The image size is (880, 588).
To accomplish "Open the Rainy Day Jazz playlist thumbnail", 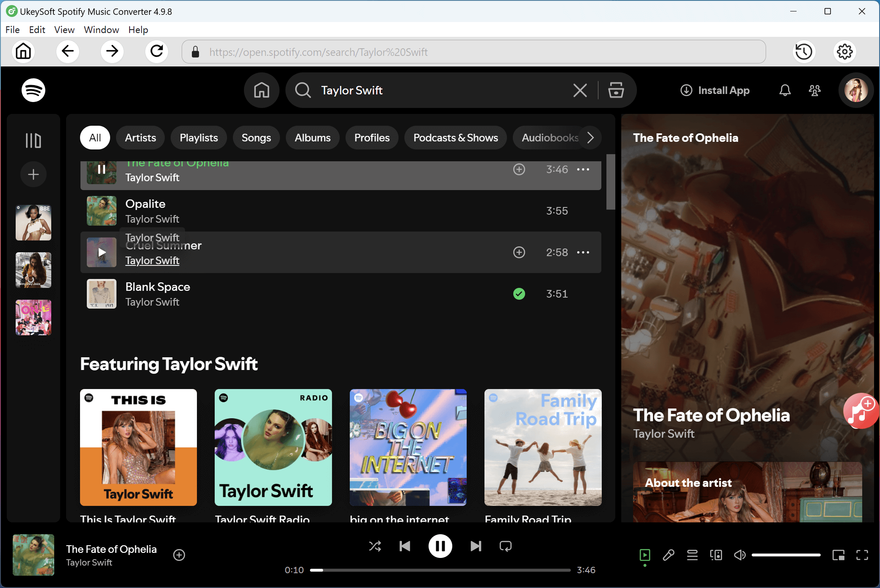I will tap(33, 270).
